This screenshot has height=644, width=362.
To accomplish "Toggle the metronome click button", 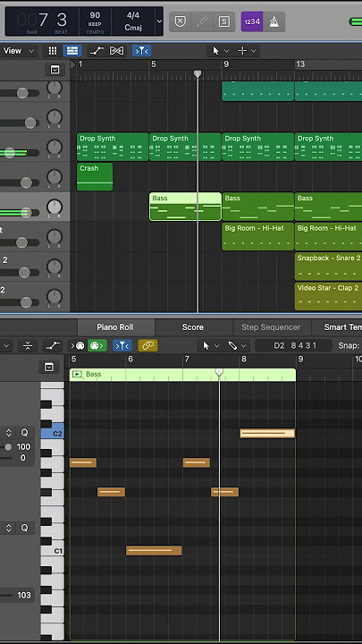I will pos(274,21).
